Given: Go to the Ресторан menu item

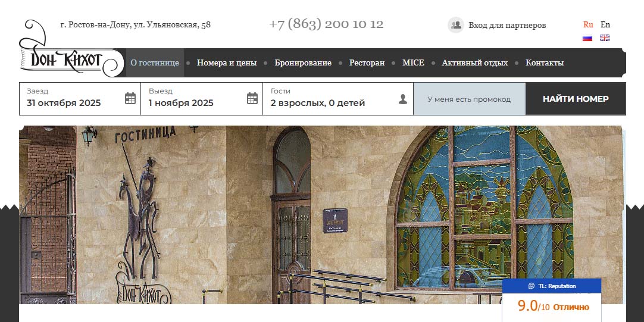Looking at the screenshot, I should click(x=367, y=62).
